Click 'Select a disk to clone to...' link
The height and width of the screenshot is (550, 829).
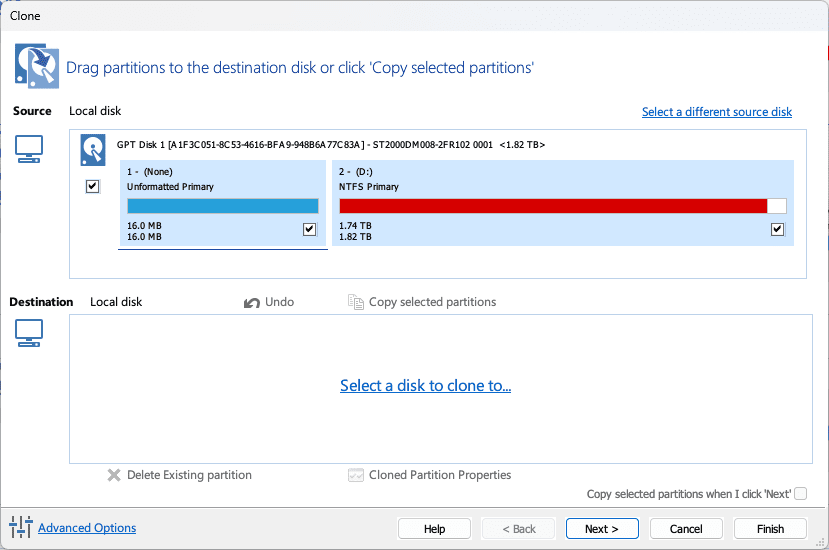pyautogui.click(x=425, y=385)
